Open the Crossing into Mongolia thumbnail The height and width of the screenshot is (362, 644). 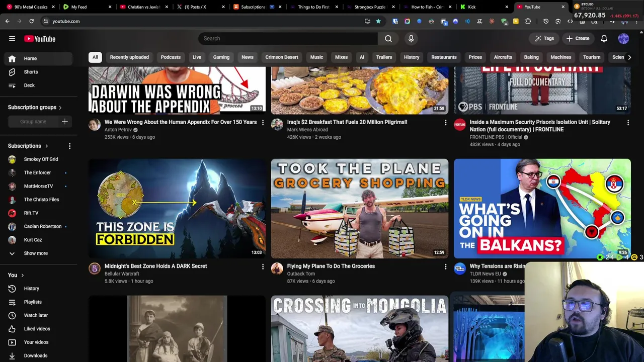(x=360, y=329)
